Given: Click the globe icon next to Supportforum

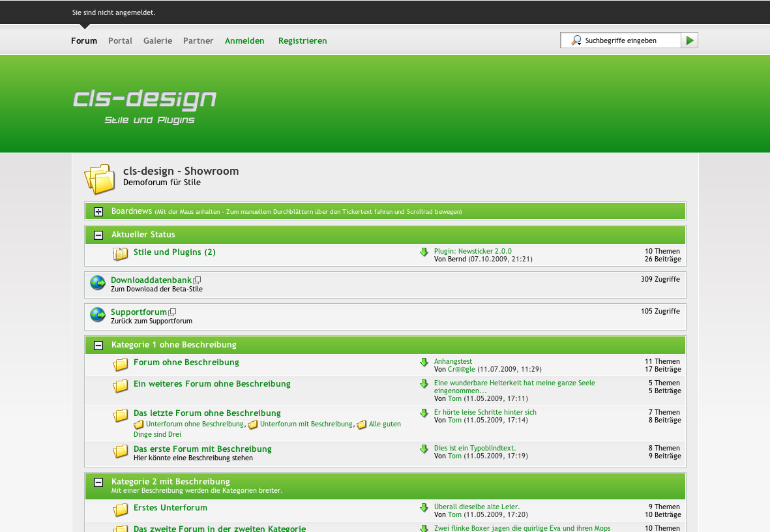Looking at the screenshot, I should pos(98,316).
